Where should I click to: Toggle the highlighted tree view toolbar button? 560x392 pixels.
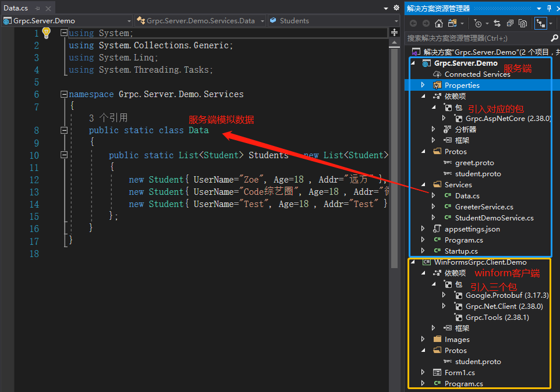pyautogui.click(x=541, y=23)
